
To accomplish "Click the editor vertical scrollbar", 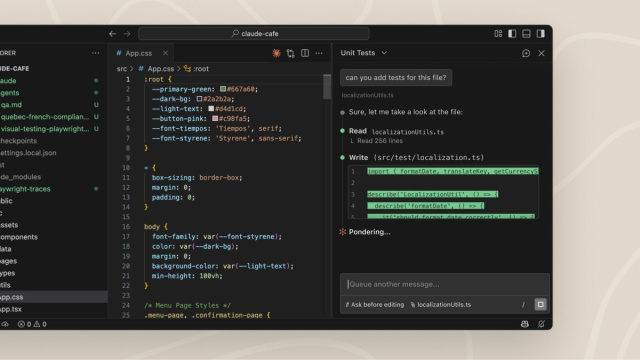I will click(327, 87).
